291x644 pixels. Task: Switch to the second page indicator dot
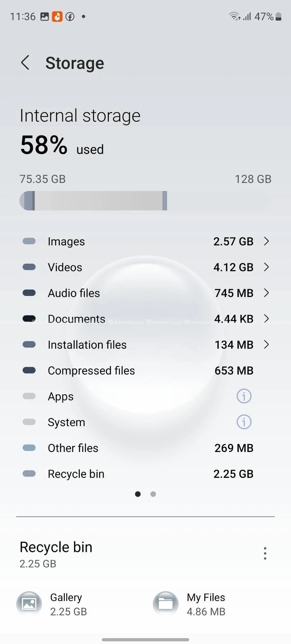click(153, 494)
